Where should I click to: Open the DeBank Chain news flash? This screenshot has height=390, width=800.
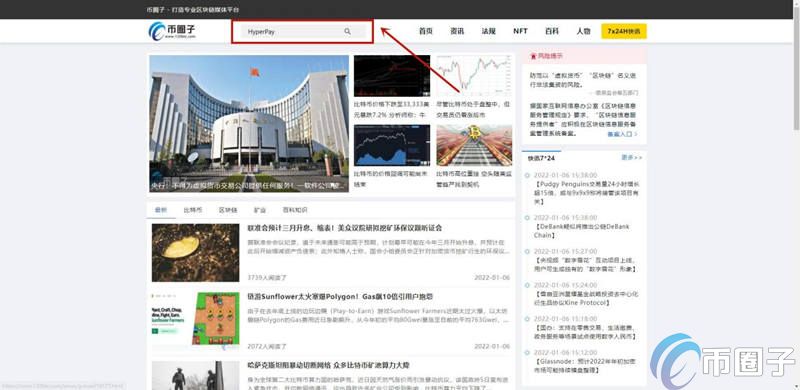click(582, 231)
